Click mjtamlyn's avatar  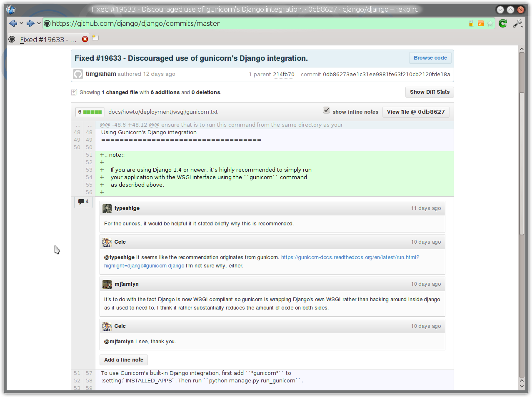[107, 284]
